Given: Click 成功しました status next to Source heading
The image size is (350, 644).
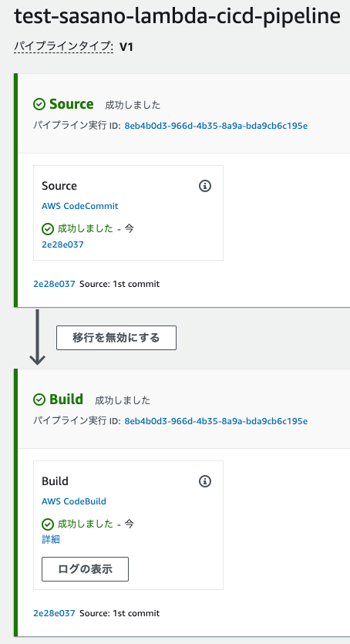Looking at the screenshot, I should pos(133,105).
